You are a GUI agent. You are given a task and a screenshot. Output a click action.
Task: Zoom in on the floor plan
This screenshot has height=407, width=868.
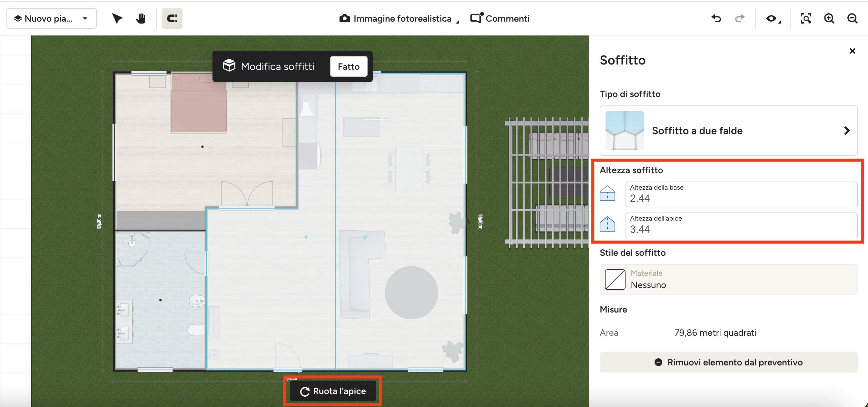[x=829, y=18]
